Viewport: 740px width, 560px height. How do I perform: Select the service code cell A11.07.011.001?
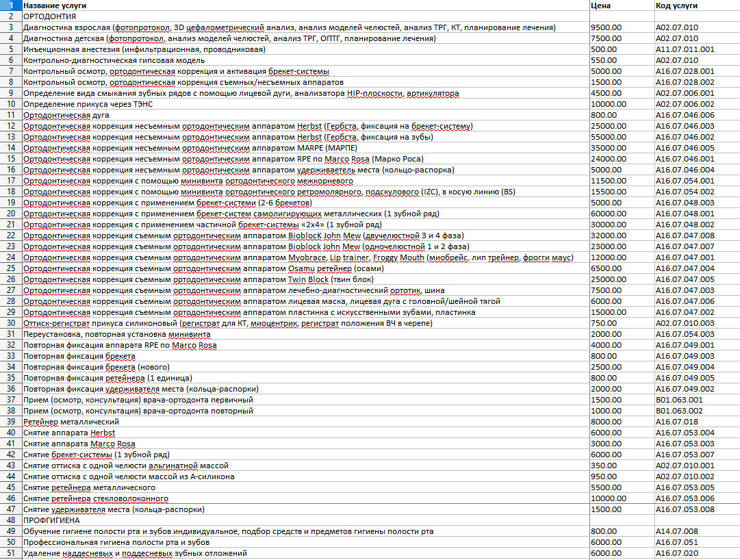685,49
